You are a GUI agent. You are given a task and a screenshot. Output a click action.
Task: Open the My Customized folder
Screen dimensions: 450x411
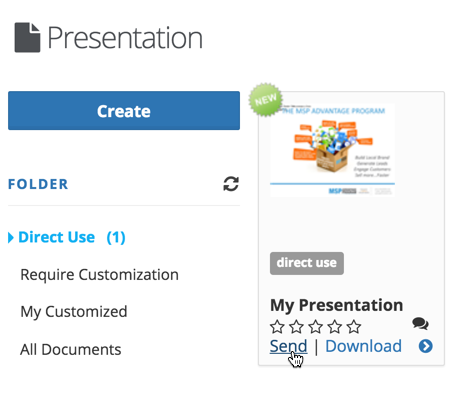[74, 312]
